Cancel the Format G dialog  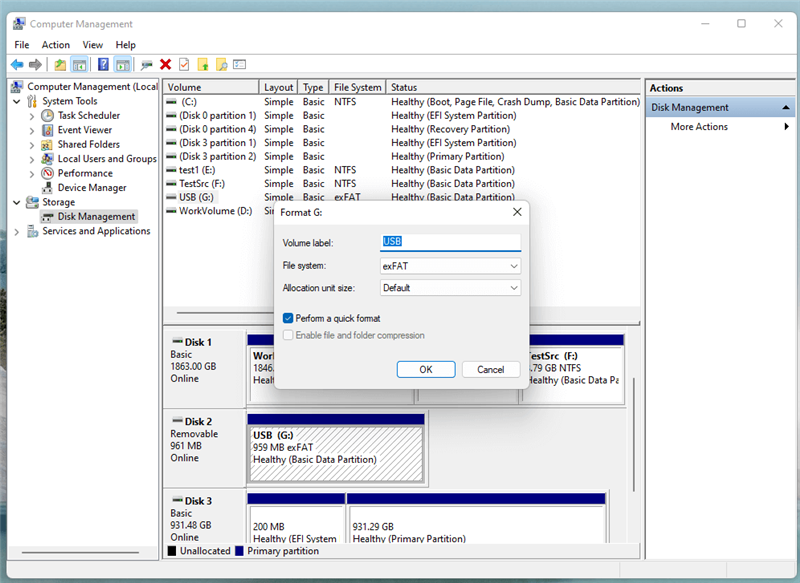point(491,369)
